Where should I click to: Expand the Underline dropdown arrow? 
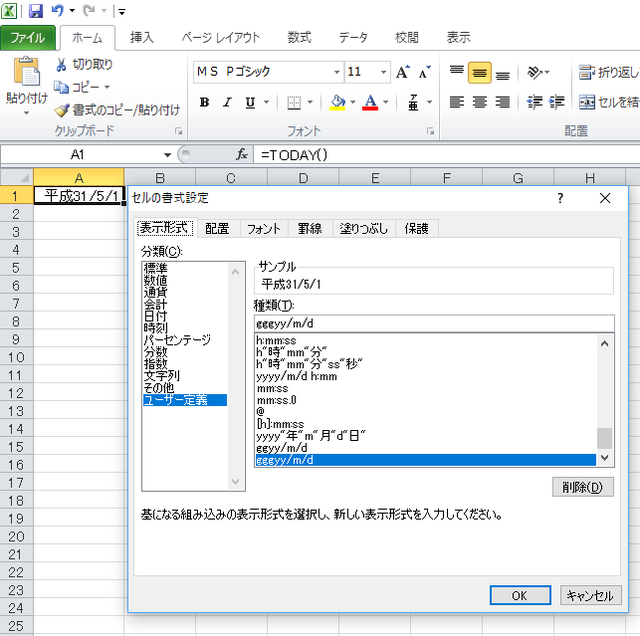266,102
